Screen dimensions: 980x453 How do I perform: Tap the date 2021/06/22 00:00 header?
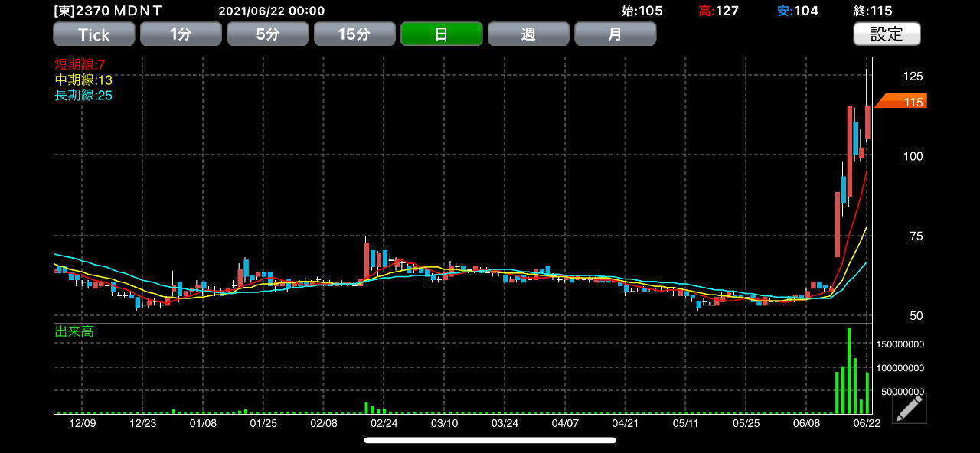pos(271,11)
